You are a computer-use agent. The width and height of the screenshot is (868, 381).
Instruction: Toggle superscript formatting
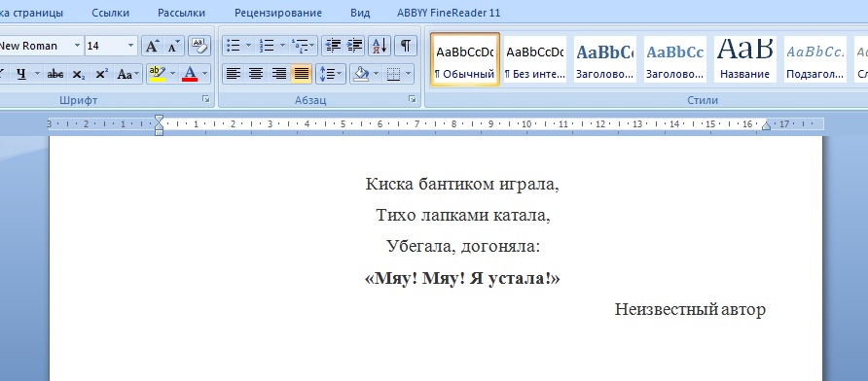[x=101, y=74]
